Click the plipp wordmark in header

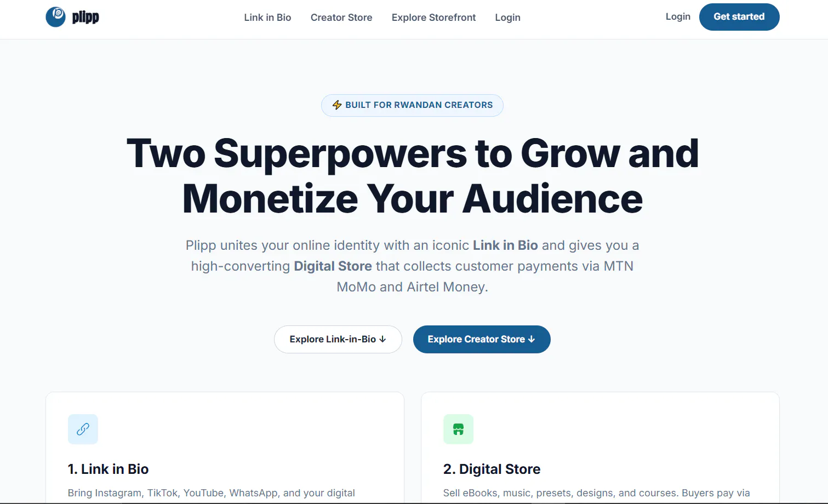tap(85, 18)
